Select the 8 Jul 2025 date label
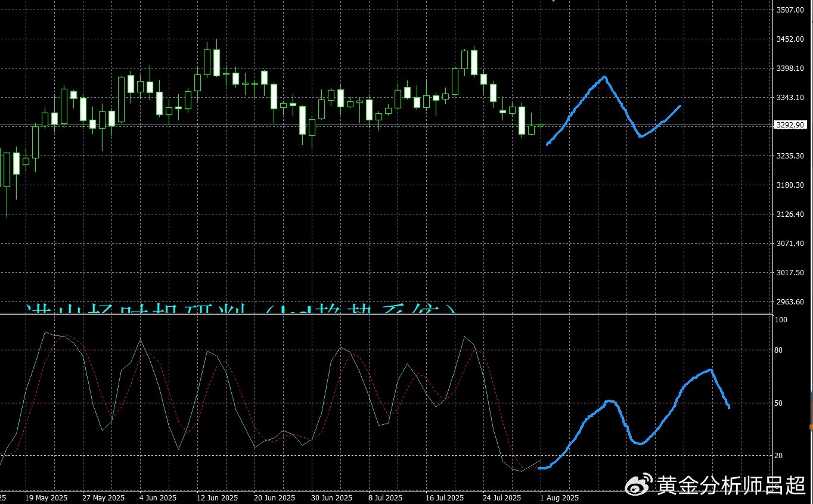Image resolution: width=813 pixels, height=504 pixels. coord(386,497)
